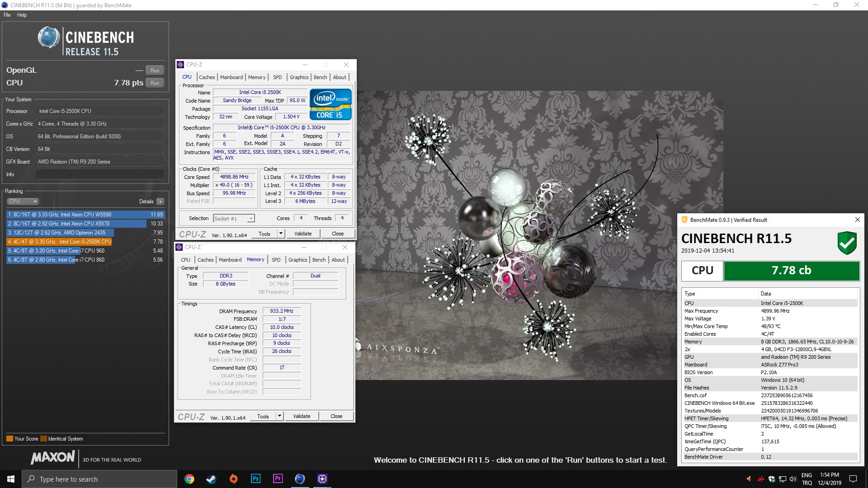The height and width of the screenshot is (488, 868).
Task: Open Premiere Pro from the taskbar
Action: coord(278,479)
